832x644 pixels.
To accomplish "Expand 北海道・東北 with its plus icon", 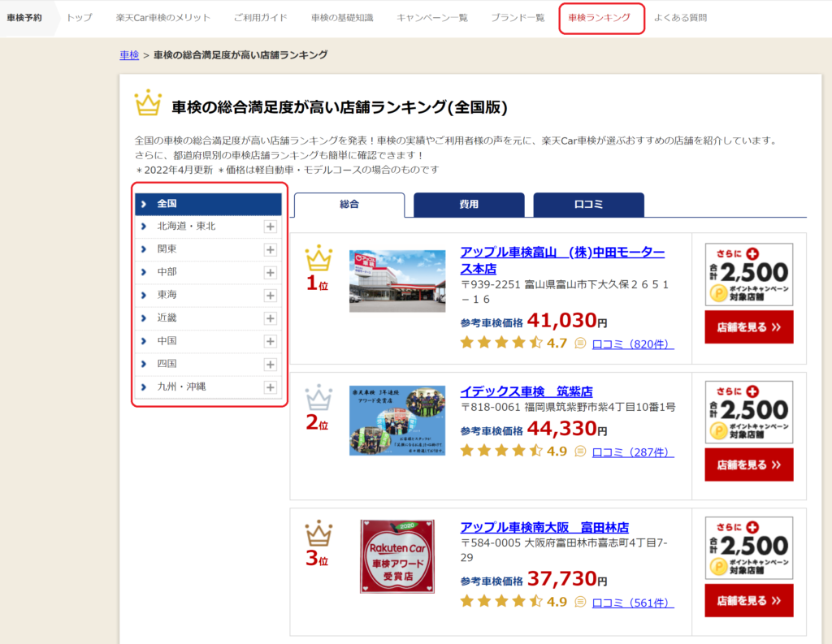I will (270, 227).
